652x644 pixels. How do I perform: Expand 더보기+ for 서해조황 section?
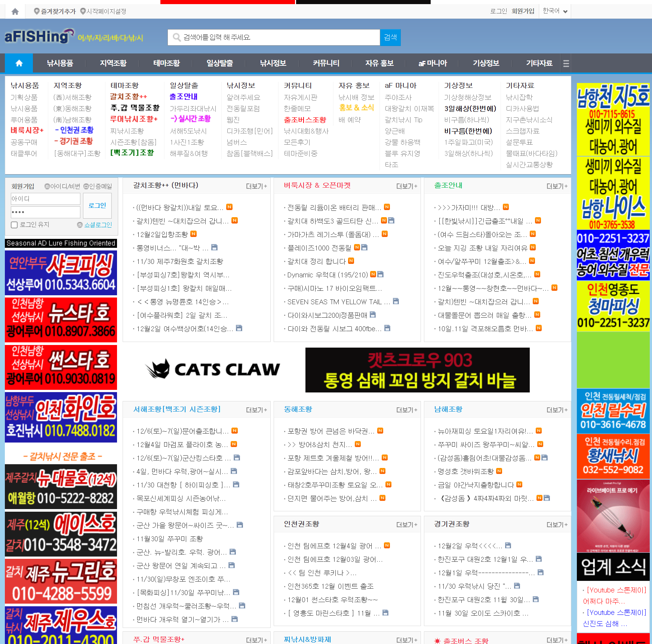tap(256, 410)
